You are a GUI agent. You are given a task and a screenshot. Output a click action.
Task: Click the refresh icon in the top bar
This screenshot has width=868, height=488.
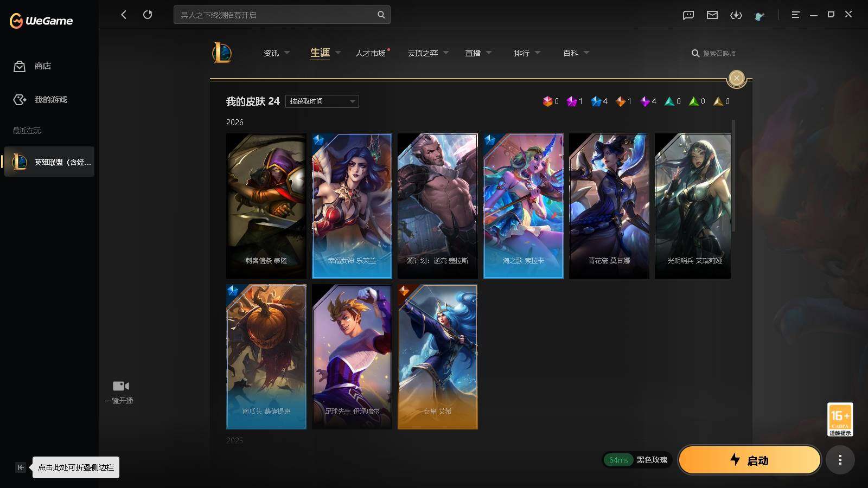tap(148, 15)
